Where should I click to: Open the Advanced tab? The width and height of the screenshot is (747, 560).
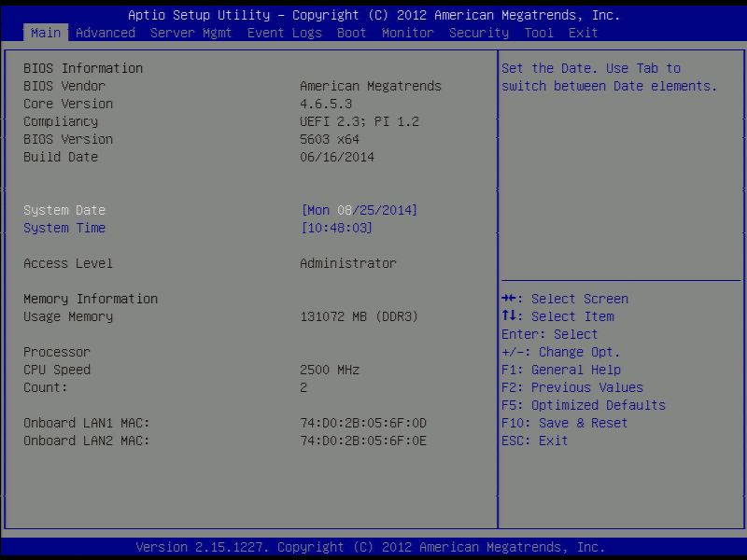pyautogui.click(x=106, y=33)
